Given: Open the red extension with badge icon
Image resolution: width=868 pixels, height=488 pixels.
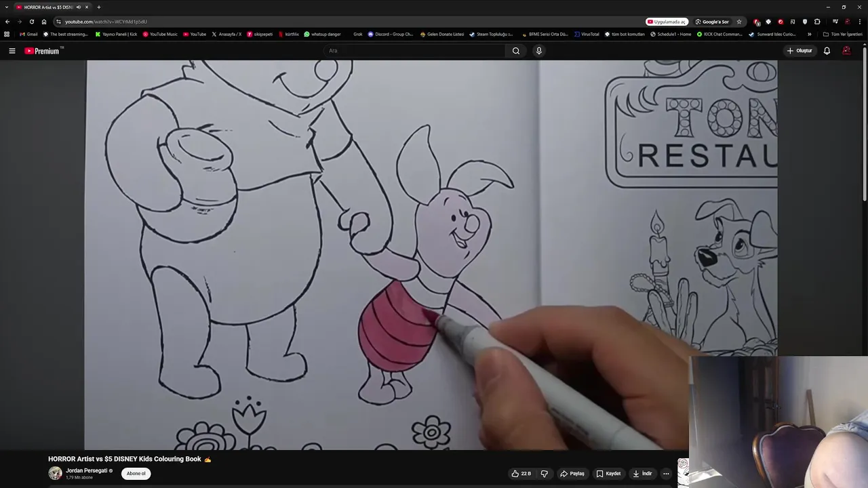Looking at the screenshot, I should (757, 22).
